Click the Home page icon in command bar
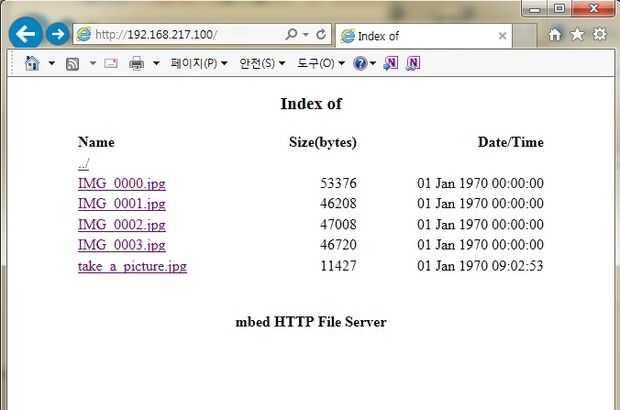 coord(32,63)
